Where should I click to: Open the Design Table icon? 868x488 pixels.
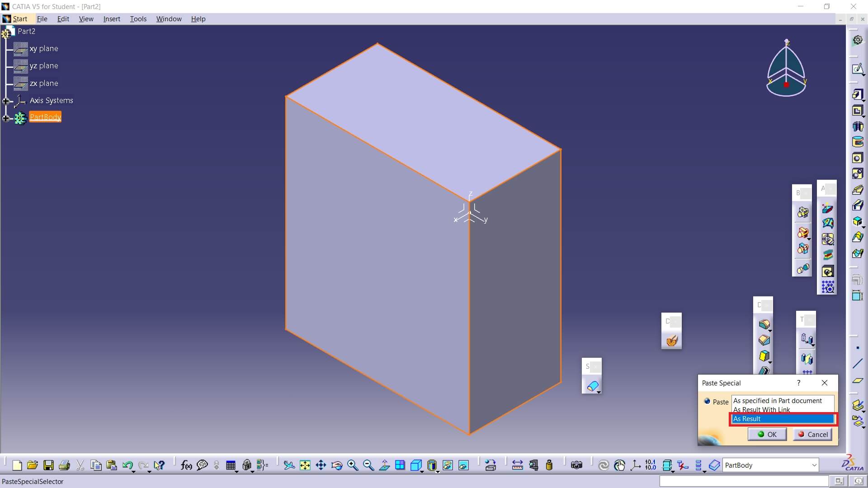[x=231, y=465]
